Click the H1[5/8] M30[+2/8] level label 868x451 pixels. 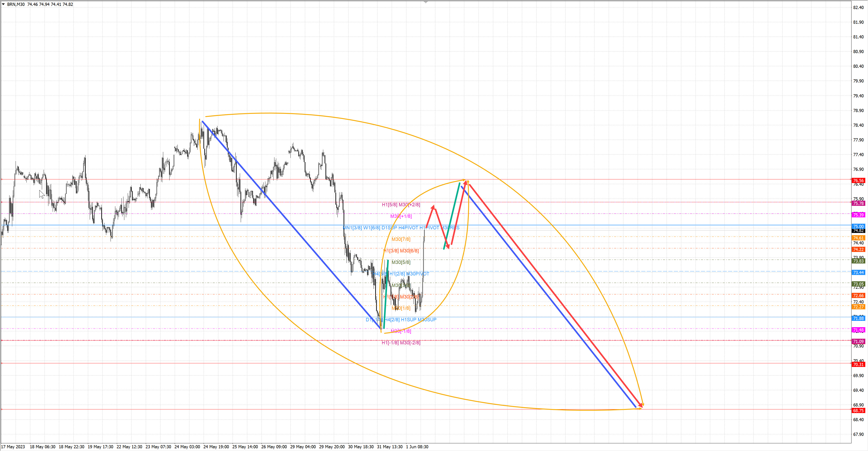(401, 204)
